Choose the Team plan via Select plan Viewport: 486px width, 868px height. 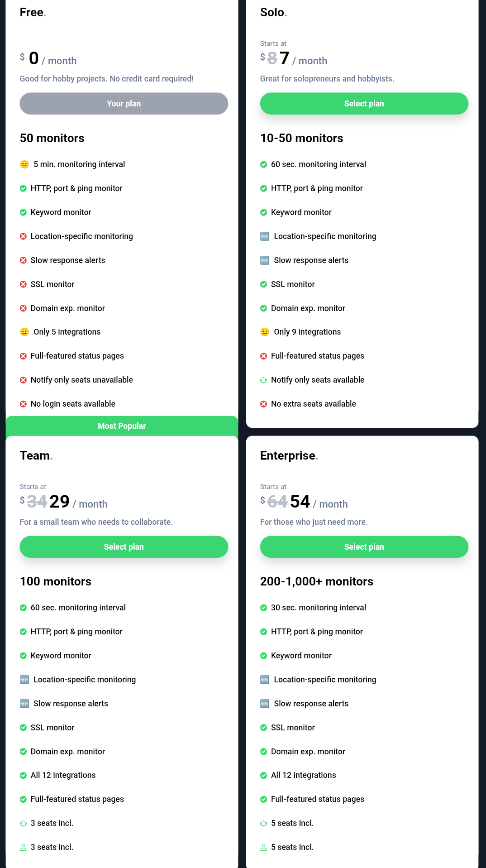tap(124, 547)
